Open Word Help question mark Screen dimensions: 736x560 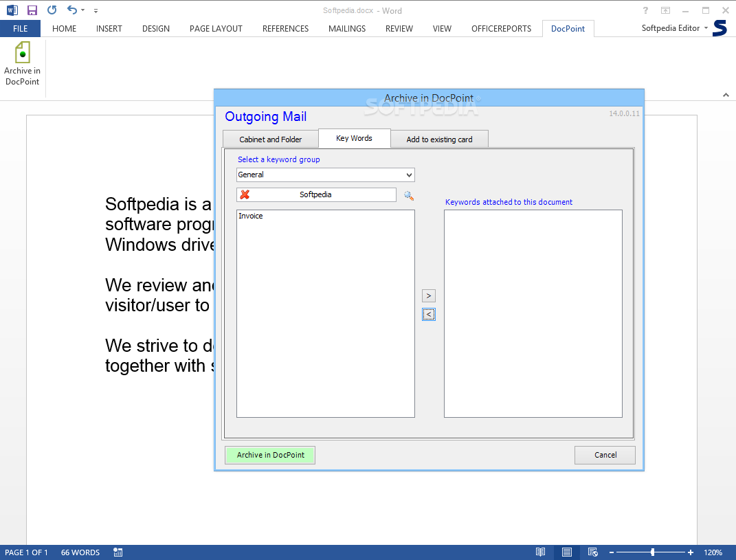tap(645, 10)
